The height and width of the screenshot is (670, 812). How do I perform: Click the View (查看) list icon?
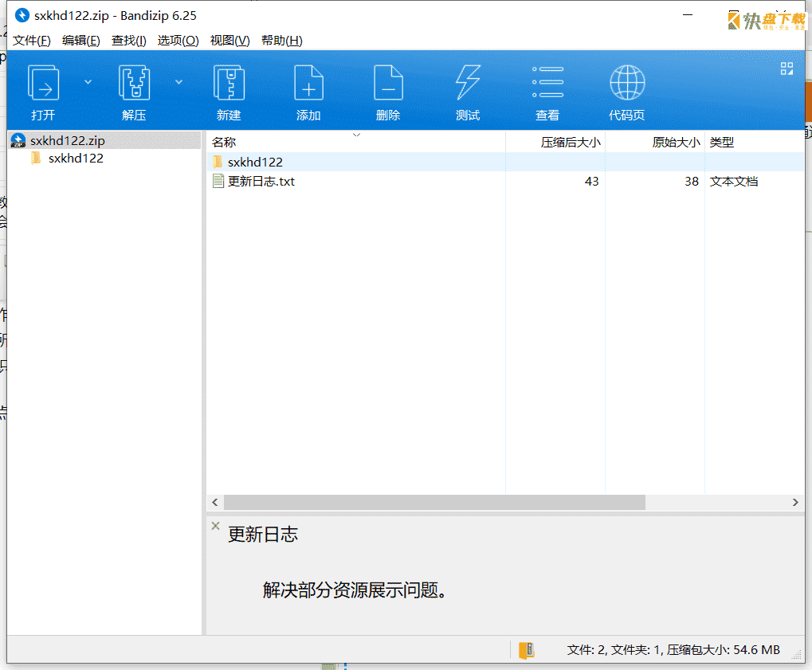[x=548, y=83]
